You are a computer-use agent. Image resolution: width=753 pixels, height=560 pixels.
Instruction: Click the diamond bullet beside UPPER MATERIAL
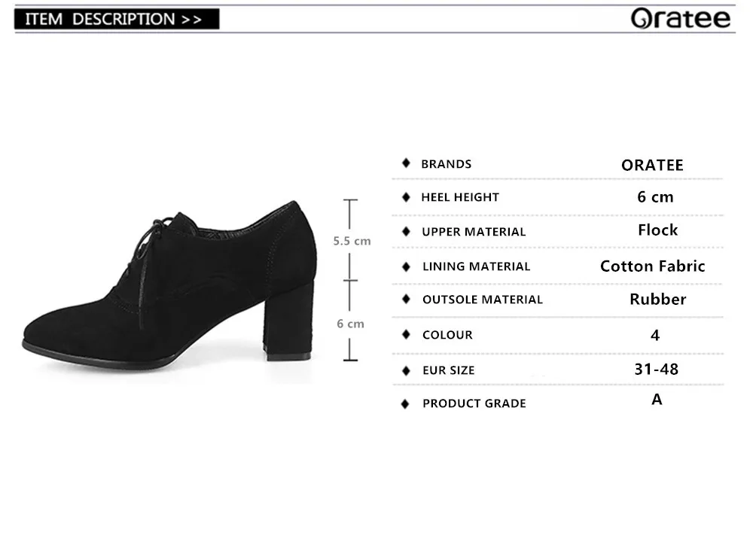click(x=406, y=231)
